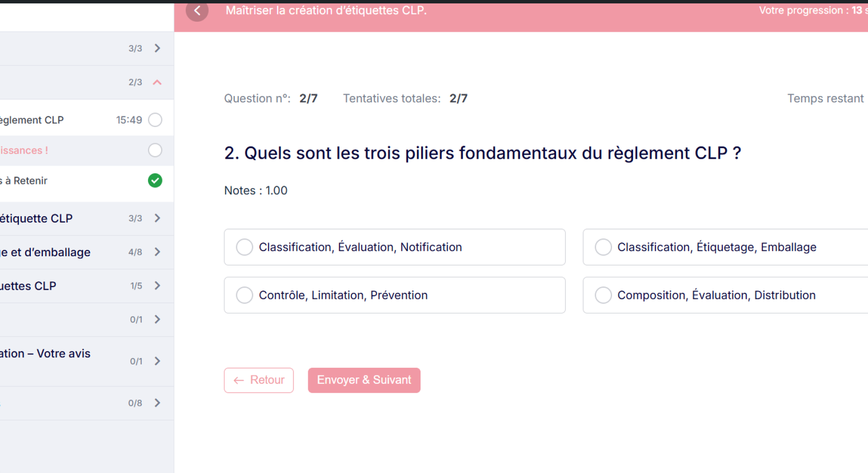868x473 pixels.
Task: Click green completed checkmark beside 'à Retenir'
Action: 155,181
